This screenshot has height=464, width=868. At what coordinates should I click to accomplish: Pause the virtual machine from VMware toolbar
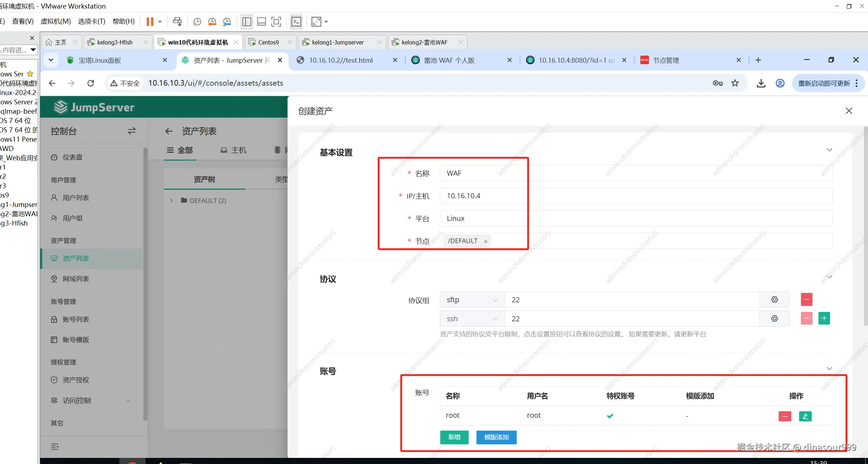150,22
